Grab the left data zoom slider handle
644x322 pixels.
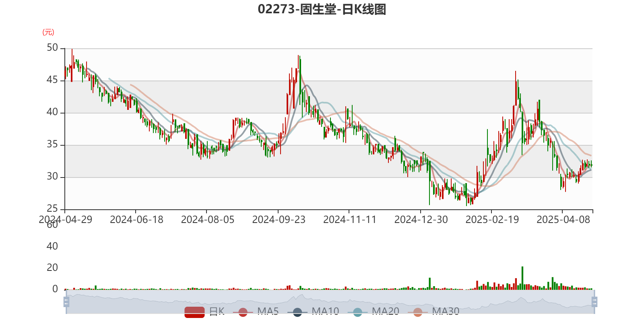pos(66,301)
